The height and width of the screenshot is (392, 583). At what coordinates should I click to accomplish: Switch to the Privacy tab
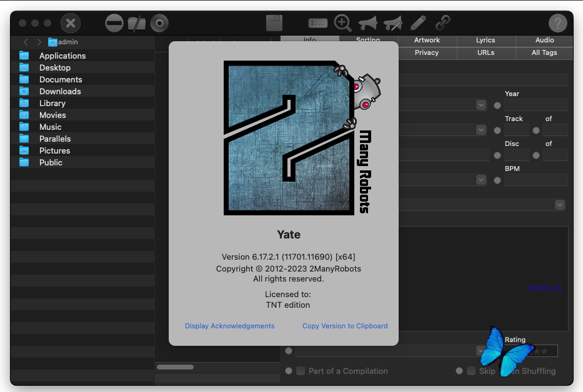click(x=427, y=53)
